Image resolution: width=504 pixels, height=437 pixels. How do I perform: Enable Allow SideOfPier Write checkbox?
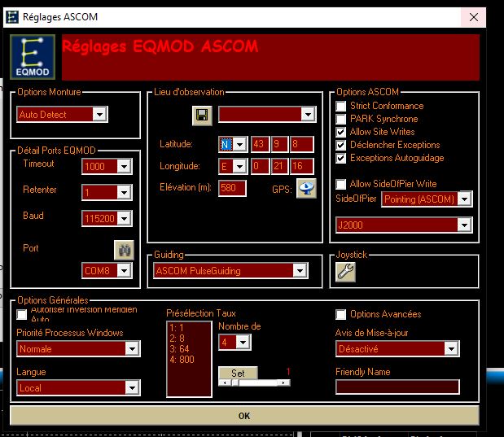(x=340, y=184)
